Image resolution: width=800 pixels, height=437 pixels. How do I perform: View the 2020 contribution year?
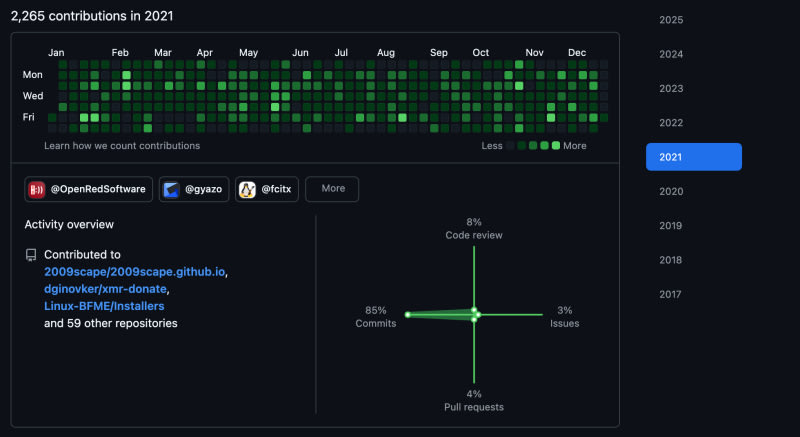671,191
